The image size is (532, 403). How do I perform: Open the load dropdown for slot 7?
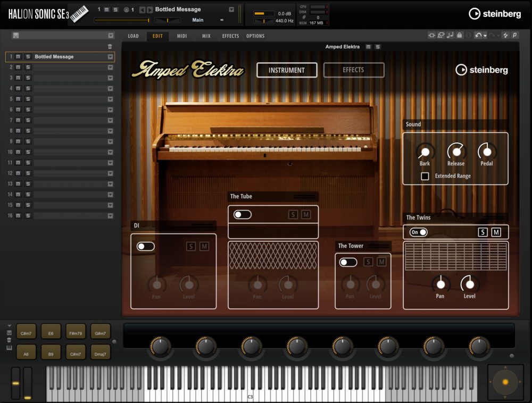110,120
